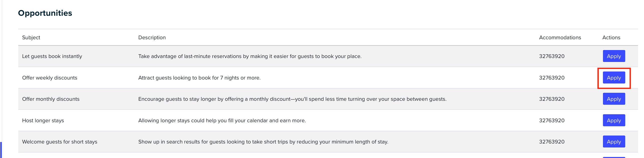Viewport: 644px width, 158px height.
Task: Select the 'Host longer stays' subject text
Action: [43, 120]
